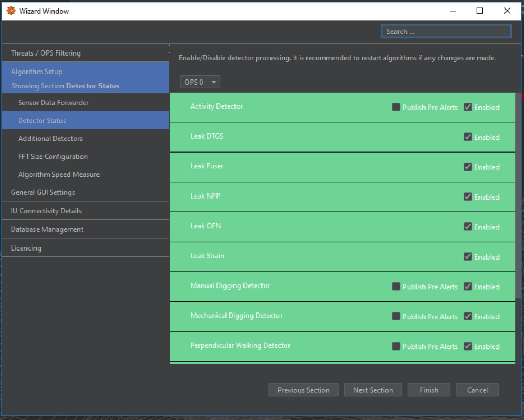Click the Wizard Window gear icon

tap(11, 11)
